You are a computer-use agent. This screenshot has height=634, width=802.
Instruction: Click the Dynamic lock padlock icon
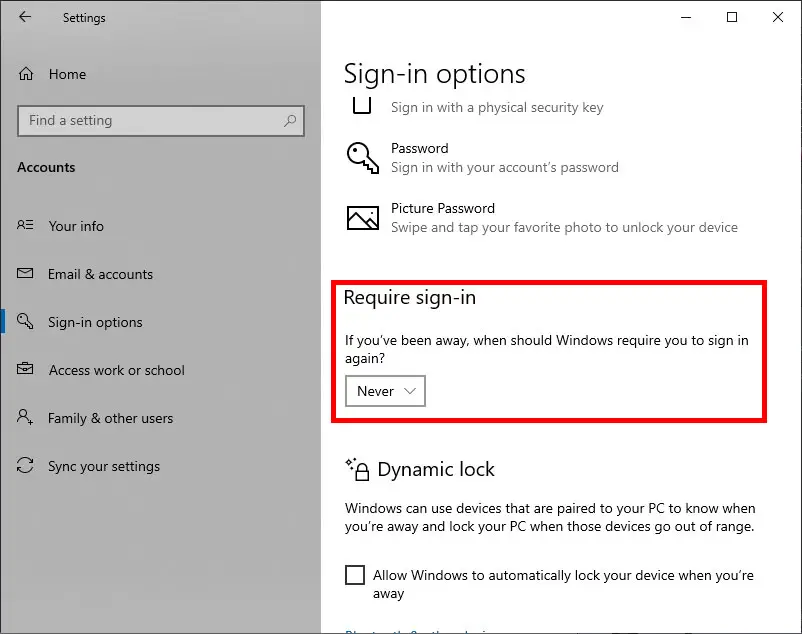point(357,469)
